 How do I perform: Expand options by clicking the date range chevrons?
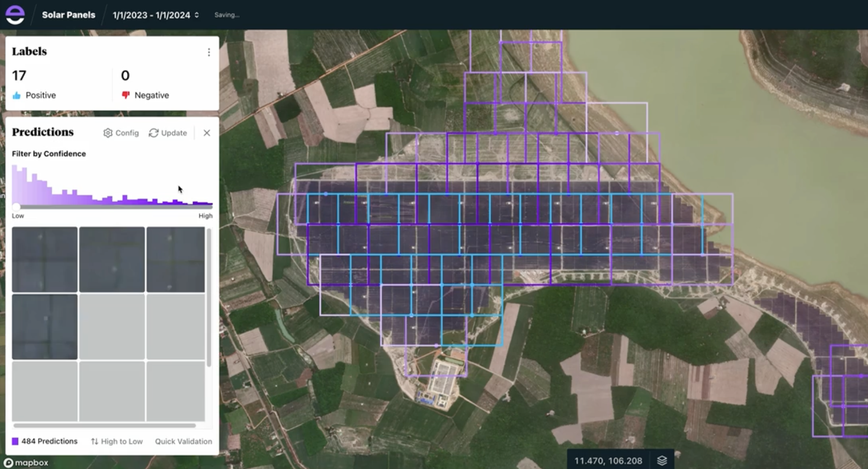[195, 15]
